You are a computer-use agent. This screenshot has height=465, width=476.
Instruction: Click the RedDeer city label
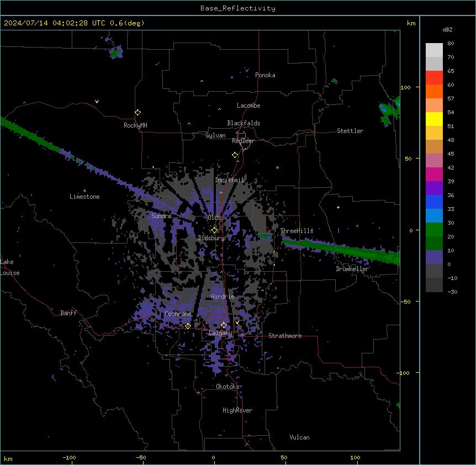point(243,141)
